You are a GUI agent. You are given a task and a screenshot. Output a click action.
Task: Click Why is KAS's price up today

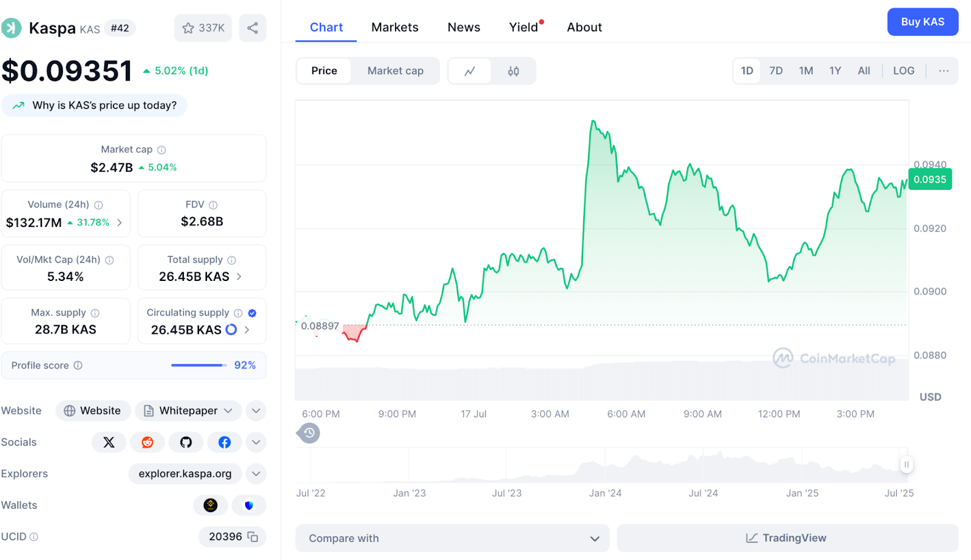[94, 106]
